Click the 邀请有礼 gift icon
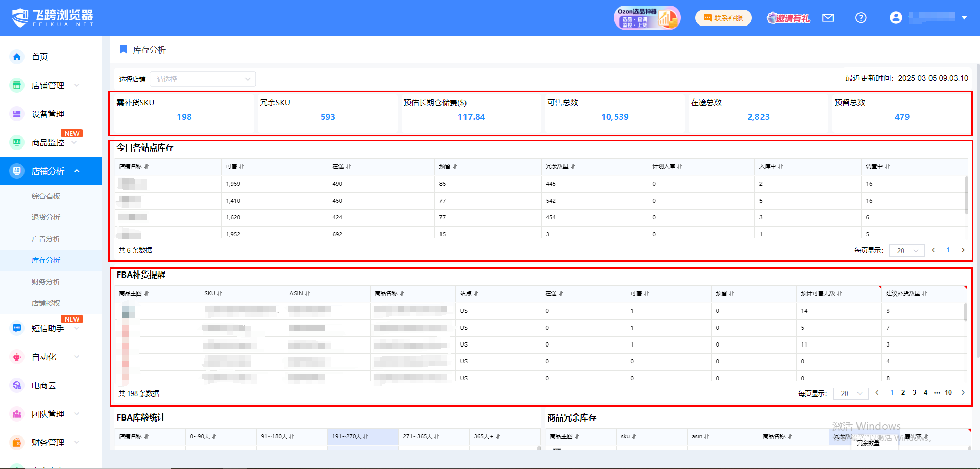980x469 pixels. [788, 18]
